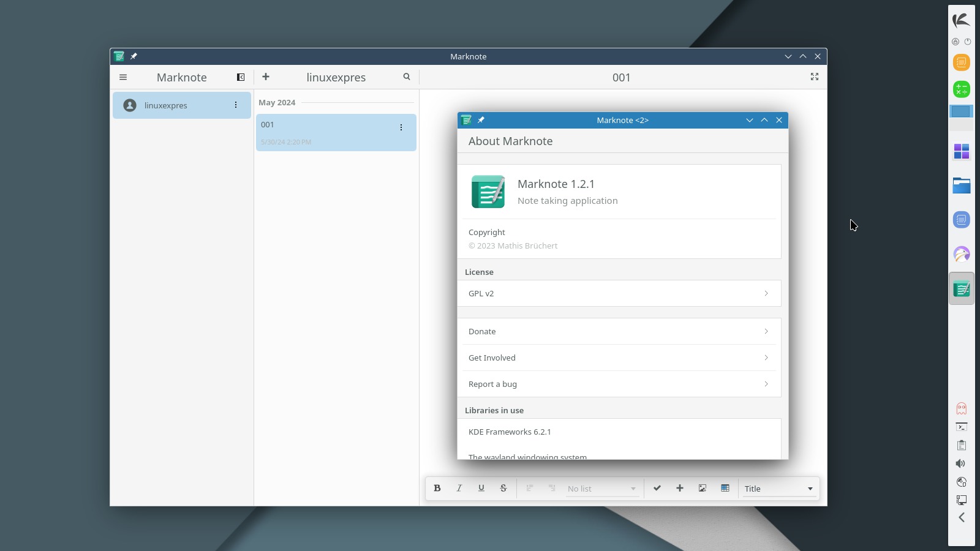980x551 pixels.
Task: Open the hamburger menu in Marknote
Action: 123,77
